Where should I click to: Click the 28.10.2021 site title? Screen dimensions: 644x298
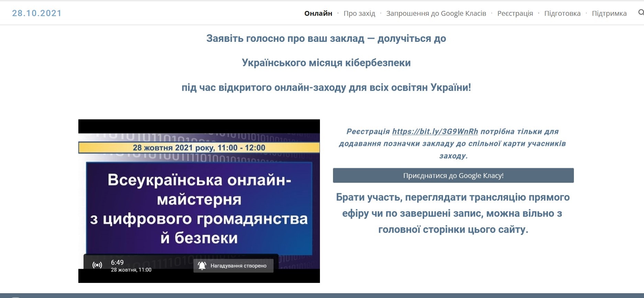37,13
